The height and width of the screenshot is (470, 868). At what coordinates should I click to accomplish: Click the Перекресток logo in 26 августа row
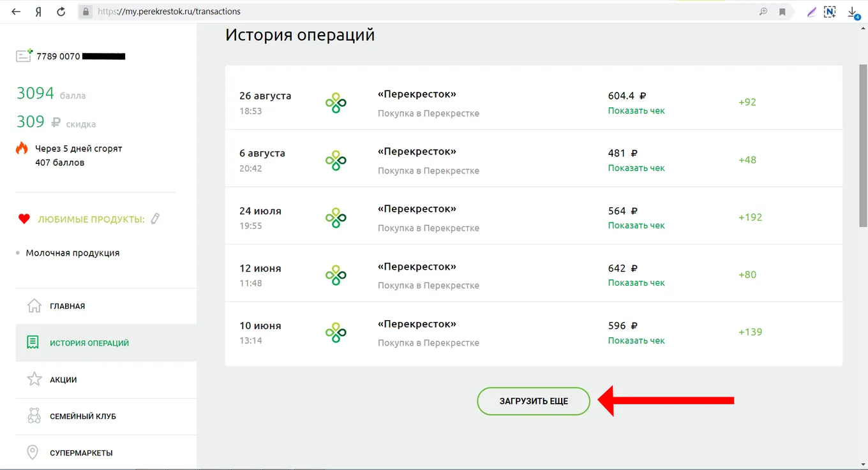(336, 103)
